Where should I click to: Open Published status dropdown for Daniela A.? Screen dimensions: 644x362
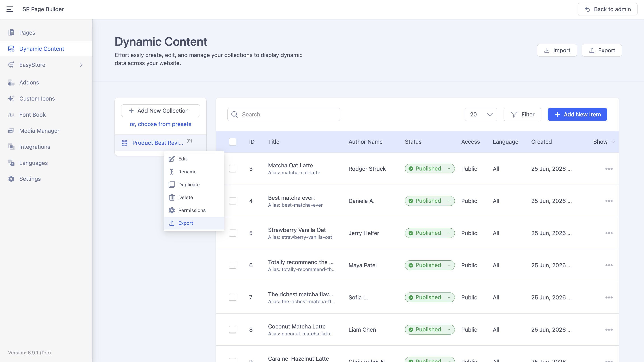(430, 201)
